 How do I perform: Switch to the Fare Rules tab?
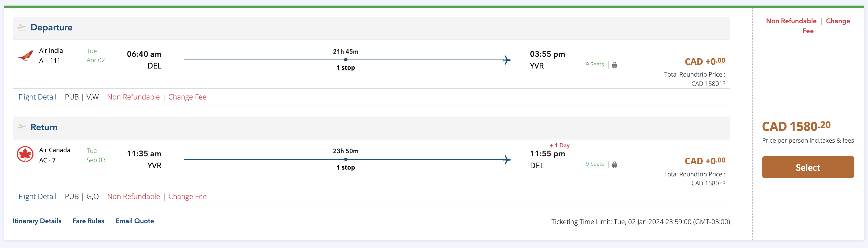click(x=88, y=221)
